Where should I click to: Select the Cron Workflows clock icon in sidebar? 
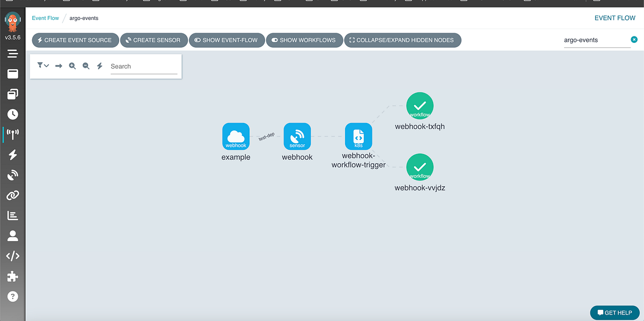[x=12, y=114]
